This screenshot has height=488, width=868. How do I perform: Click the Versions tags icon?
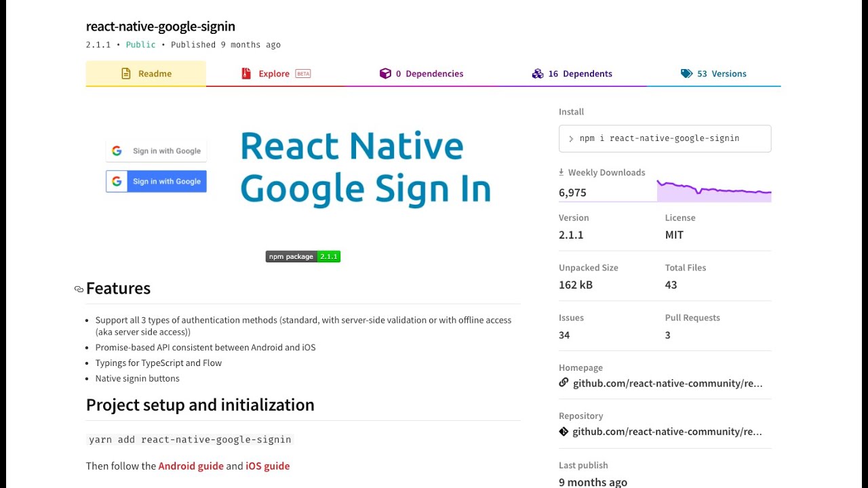point(686,74)
